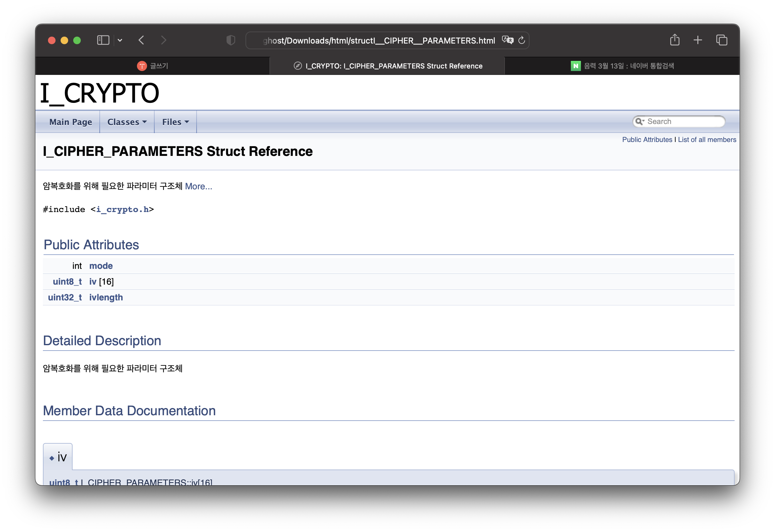The height and width of the screenshot is (532, 775).
Task: Reload the current page
Action: [522, 40]
